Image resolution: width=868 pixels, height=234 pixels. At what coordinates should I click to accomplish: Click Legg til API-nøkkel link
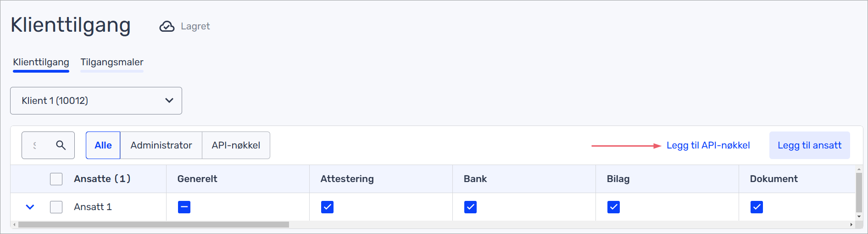[708, 145]
